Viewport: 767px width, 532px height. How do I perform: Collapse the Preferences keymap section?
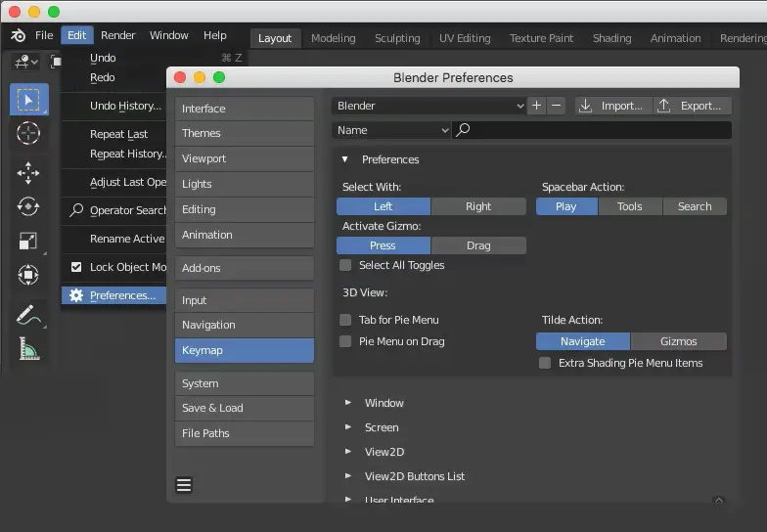pyautogui.click(x=344, y=159)
